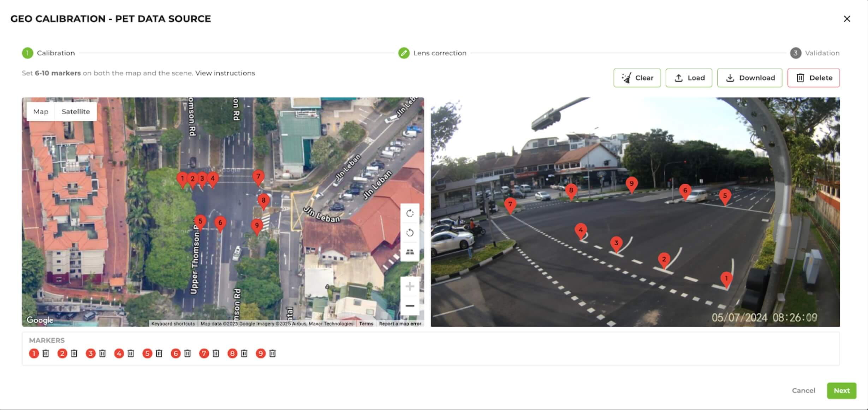This screenshot has height=410, width=868.
Task: Rotate map clockwise icon
Action: 410,213
